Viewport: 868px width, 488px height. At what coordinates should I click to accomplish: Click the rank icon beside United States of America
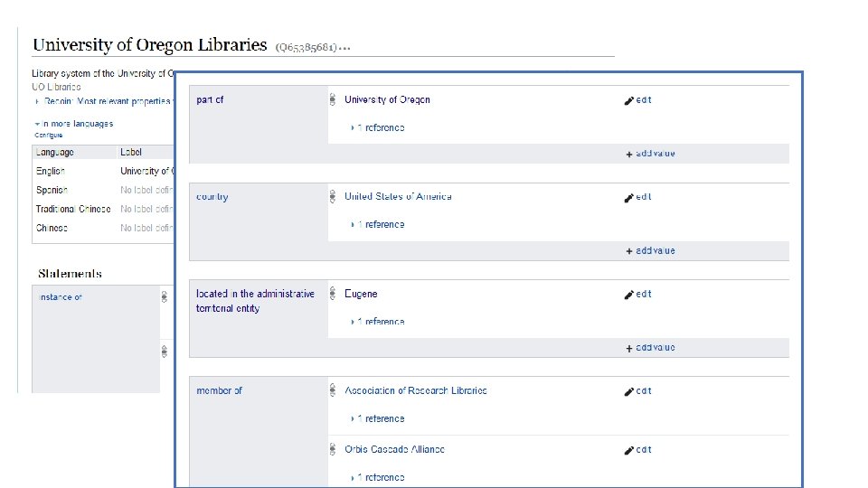(x=332, y=196)
